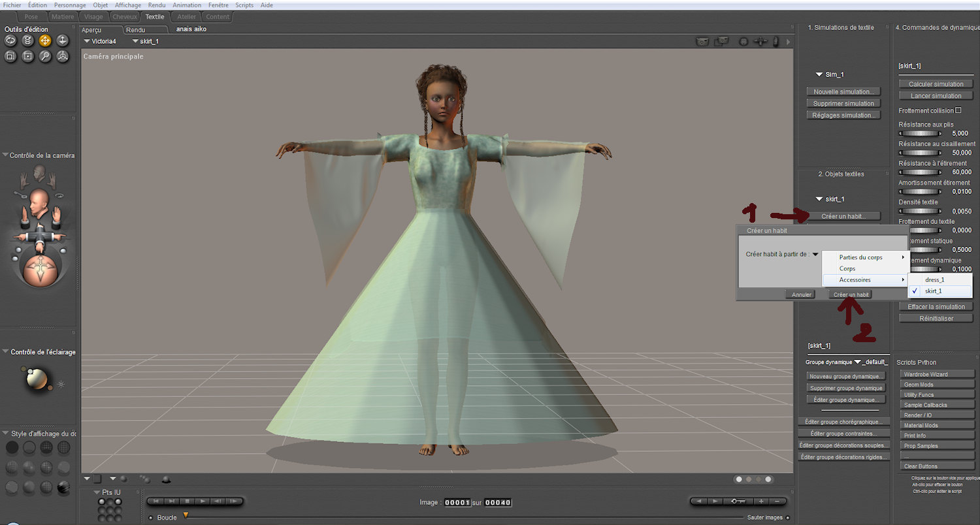980x525 pixels.
Task: Jump to first frame in animation controls
Action: pyautogui.click(x=155, y=501)
